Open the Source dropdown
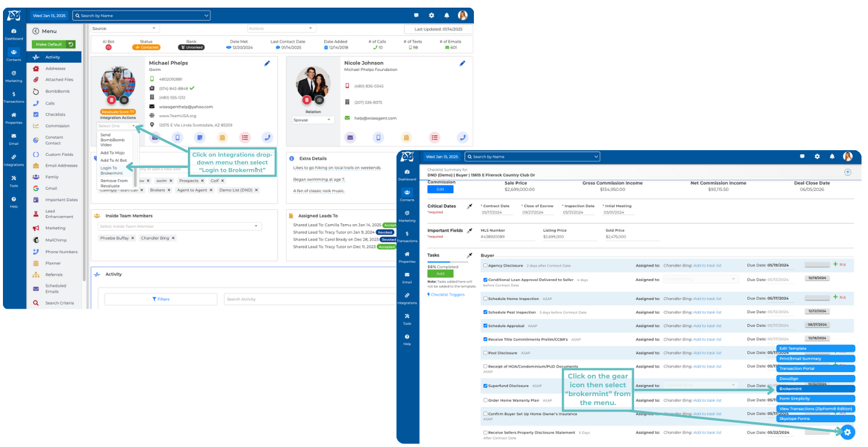The image size is (868, 447). (125, 28)
